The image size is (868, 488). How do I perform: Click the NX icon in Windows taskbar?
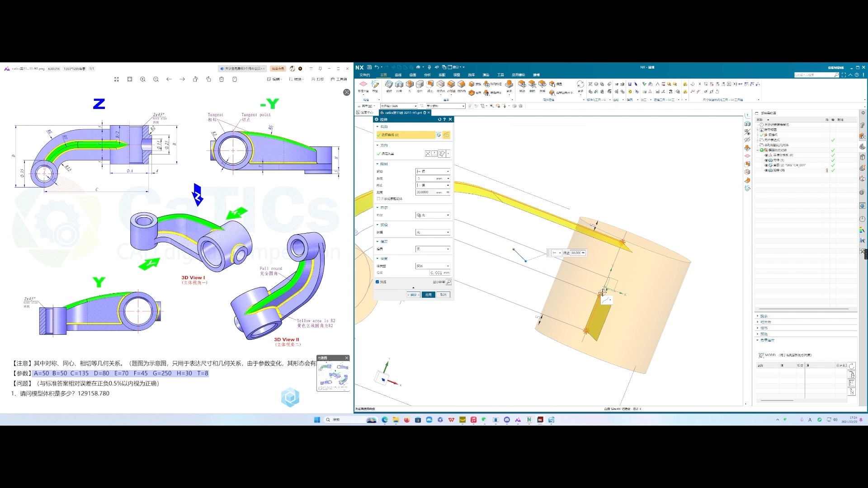[540, 420]
